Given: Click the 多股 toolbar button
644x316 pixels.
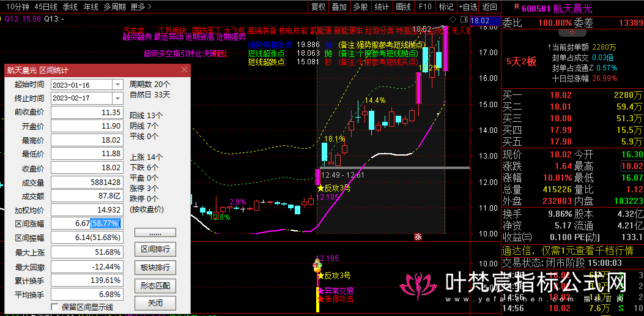Looking at the screenshot, I should tap(361, 7).
